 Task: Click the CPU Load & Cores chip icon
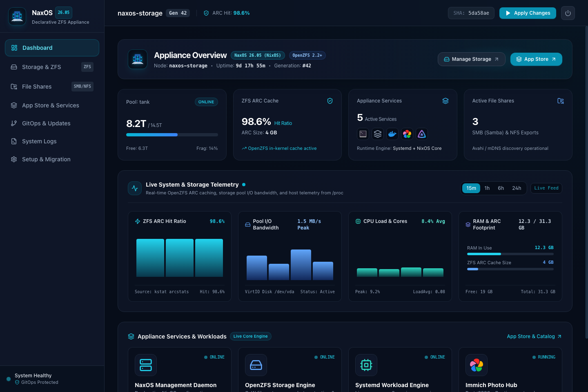(358, 221)
